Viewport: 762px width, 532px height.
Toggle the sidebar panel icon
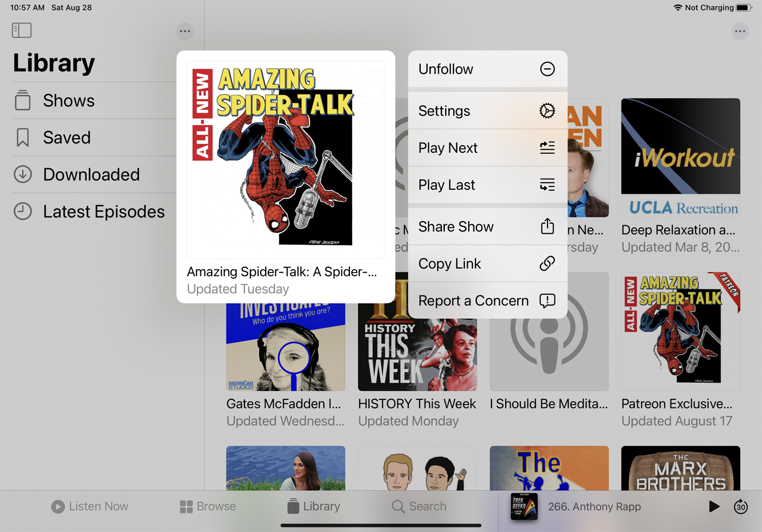point(22,30)
